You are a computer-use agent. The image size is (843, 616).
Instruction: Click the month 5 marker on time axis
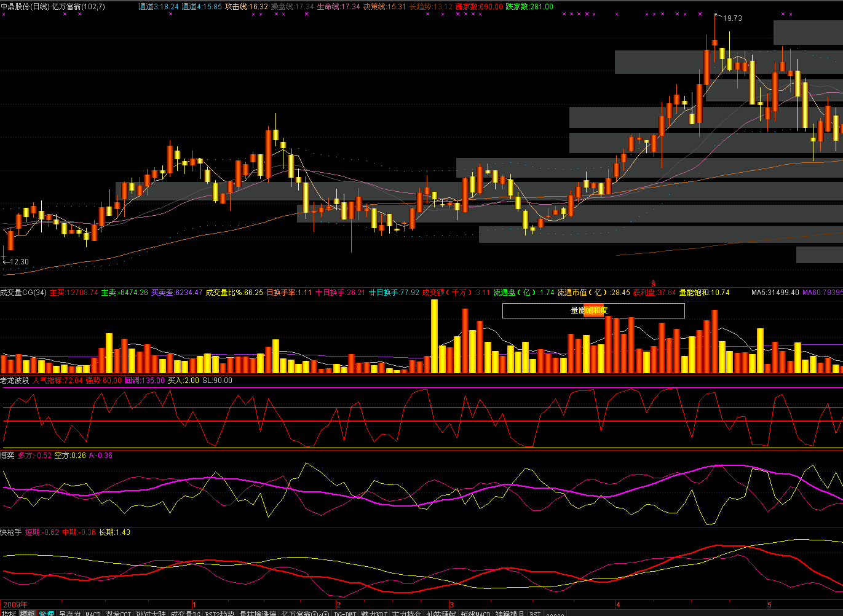tap(769, 605)
